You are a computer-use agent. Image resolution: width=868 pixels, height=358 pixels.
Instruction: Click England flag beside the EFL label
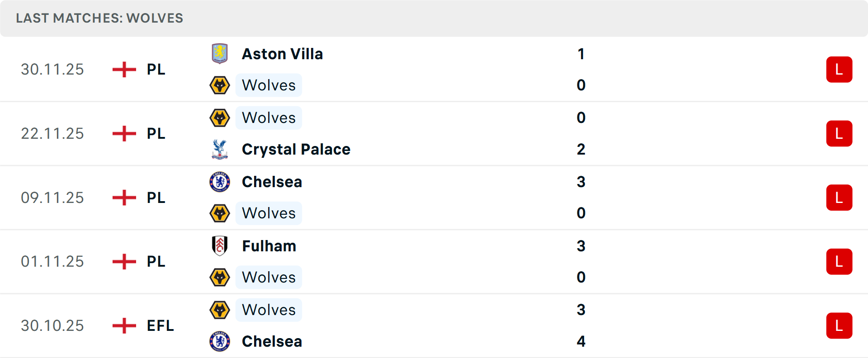[x=124, y=325]
